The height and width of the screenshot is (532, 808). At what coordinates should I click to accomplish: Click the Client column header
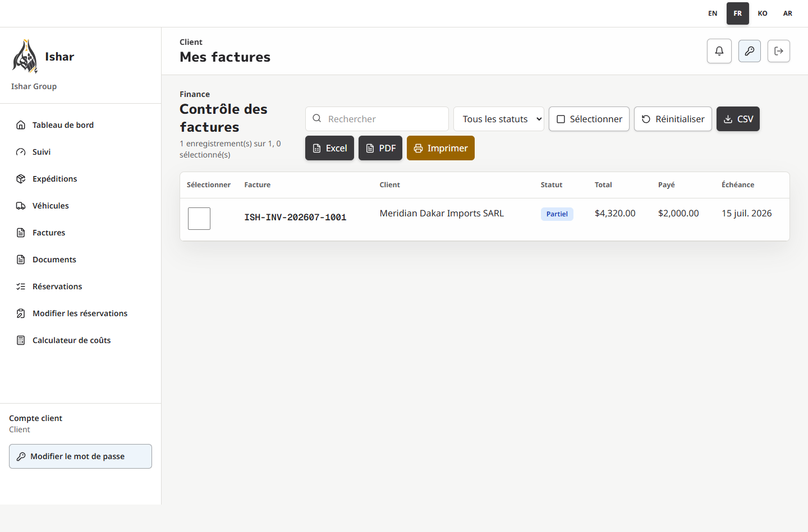pyautogui.click(x=389, y=184)
